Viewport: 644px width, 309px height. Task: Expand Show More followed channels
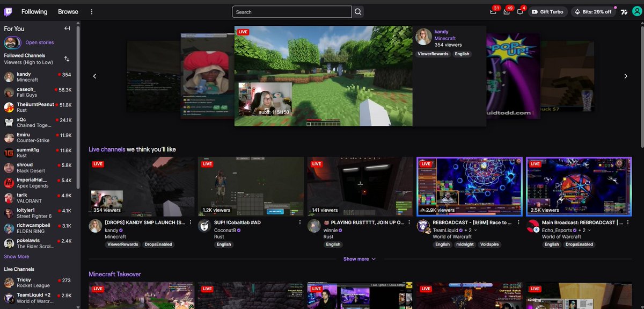17,257
